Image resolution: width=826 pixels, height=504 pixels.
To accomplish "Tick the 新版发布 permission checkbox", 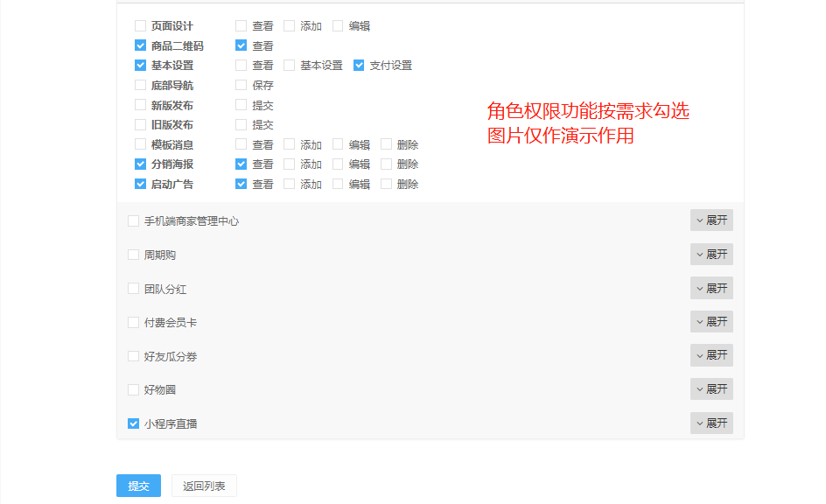I will click(x=140, y=105).
